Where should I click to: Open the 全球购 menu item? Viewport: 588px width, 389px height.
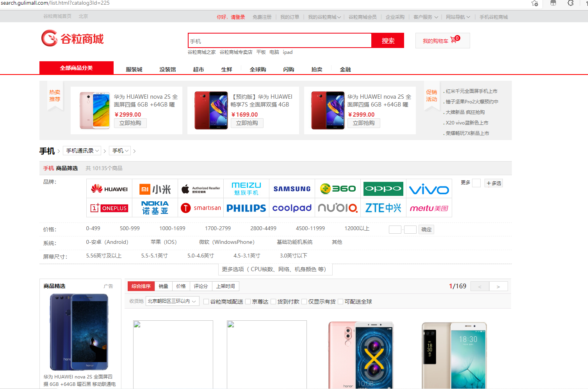tap(257, 69)
